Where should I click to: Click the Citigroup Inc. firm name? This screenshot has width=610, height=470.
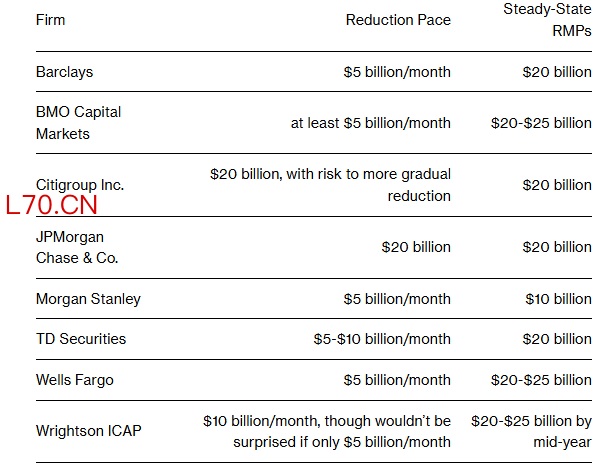pos(80,185)
